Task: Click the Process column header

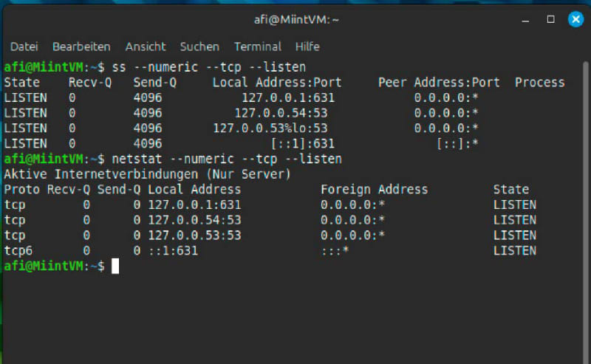Action: pyautogui.click(x=539, y=83)
